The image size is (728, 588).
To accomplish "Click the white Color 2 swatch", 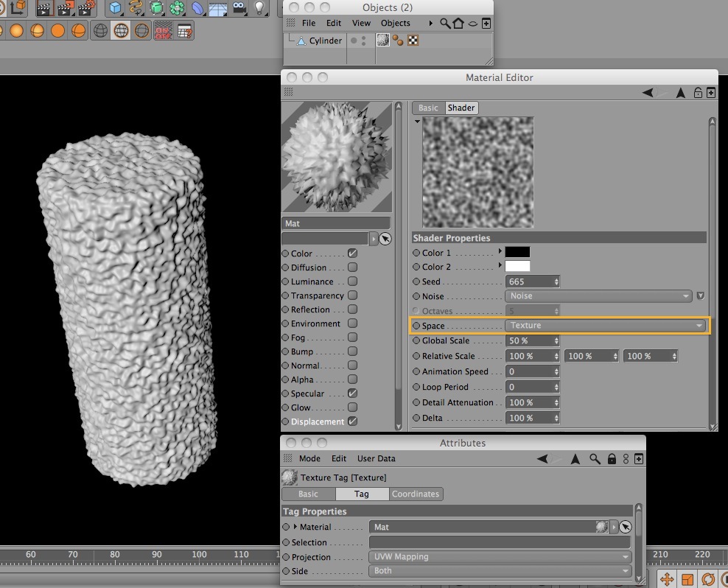I will click(517, 267).
